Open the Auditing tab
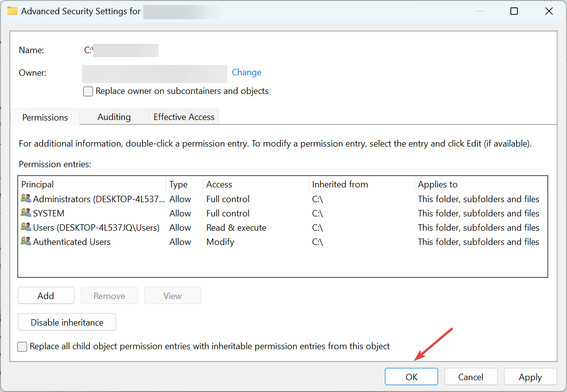Image resolution: width=567 pixels, height=392 pixels. coord(114,117)
